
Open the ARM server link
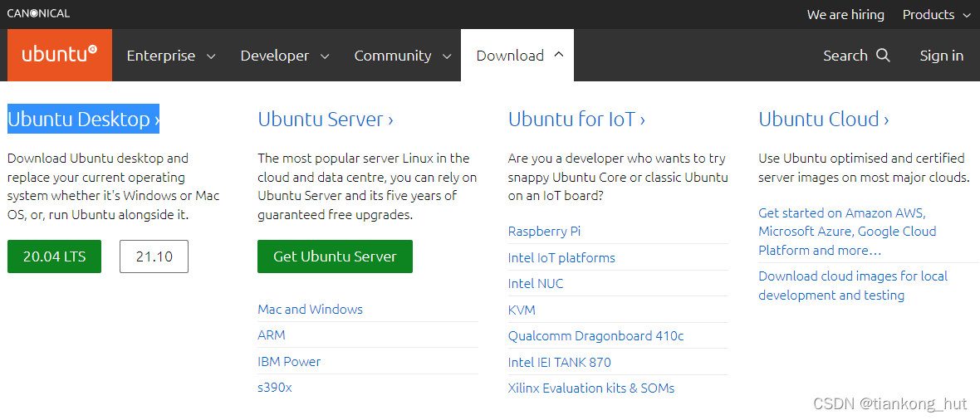tap(272, 335)
